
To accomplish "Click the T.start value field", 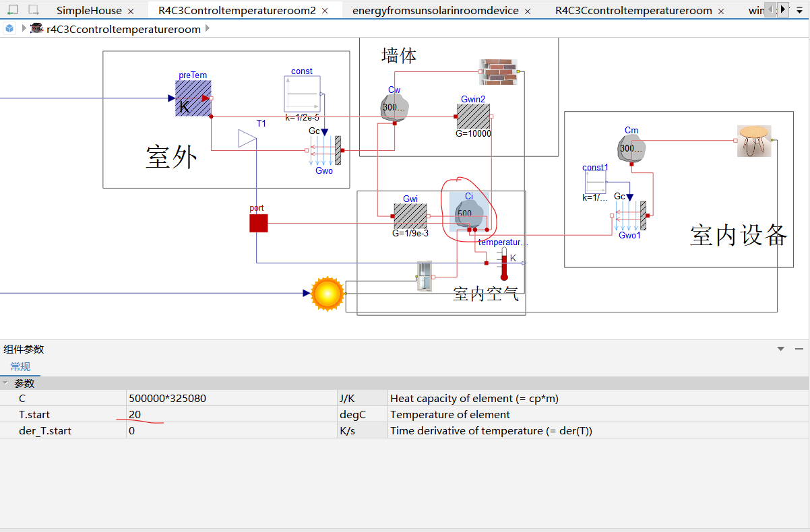I will click(x=231, y=414).
